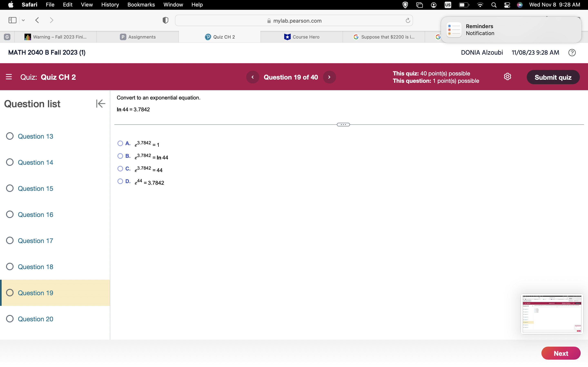Open the Bookmarks menu
The image size is (588, 367).
pyautogui.click(x=141, y=5)
